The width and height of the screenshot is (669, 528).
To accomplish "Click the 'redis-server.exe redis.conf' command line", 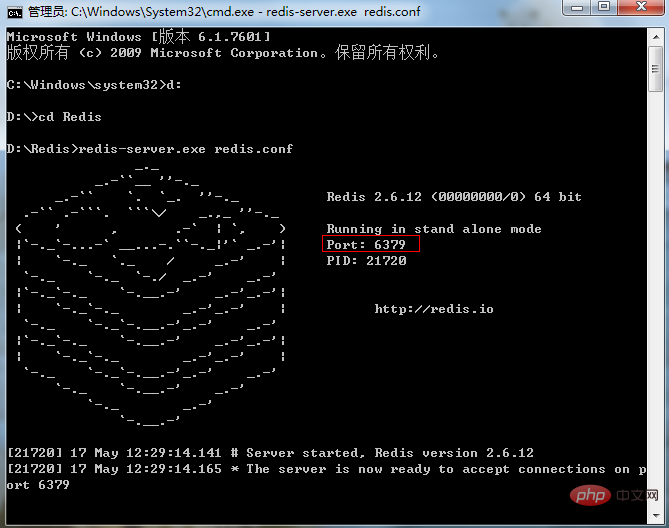I will pos(150,149).
